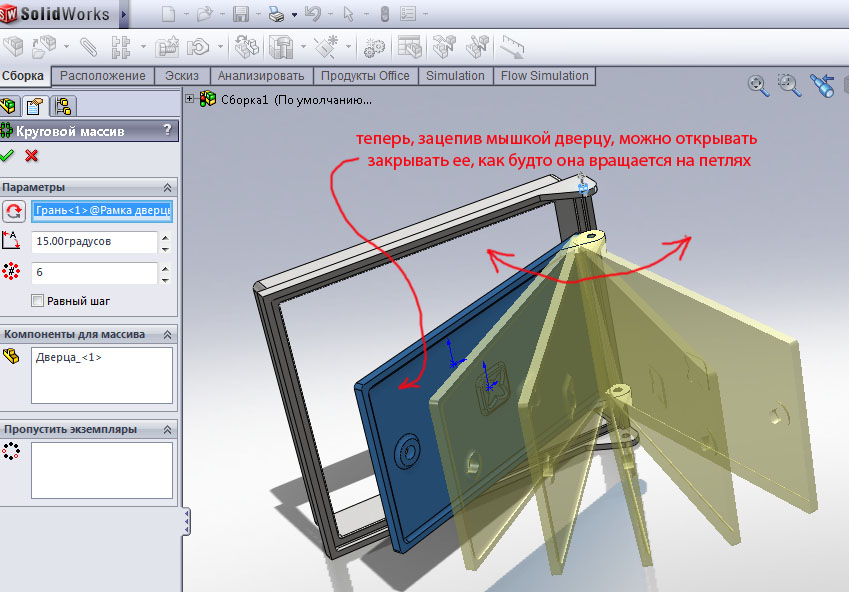849x592 pixels.
Task: Enable the "Равный шаг" checkbox
Action: [38, 300]
